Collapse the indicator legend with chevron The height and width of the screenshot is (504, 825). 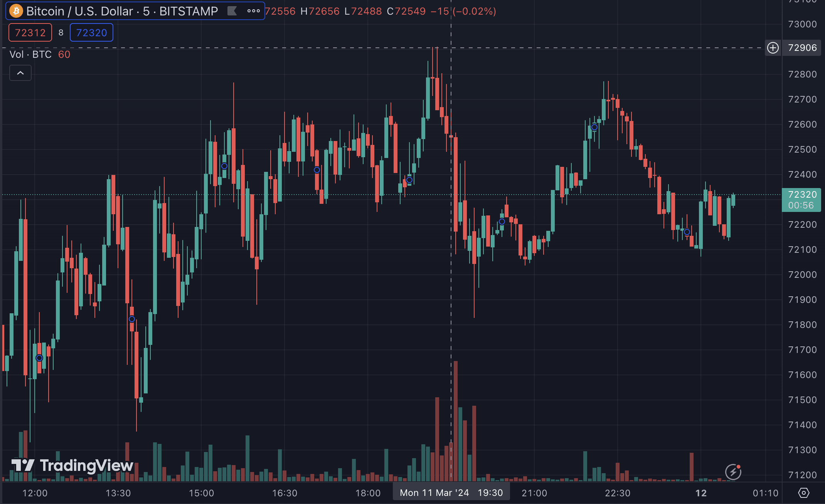point(20,73)
